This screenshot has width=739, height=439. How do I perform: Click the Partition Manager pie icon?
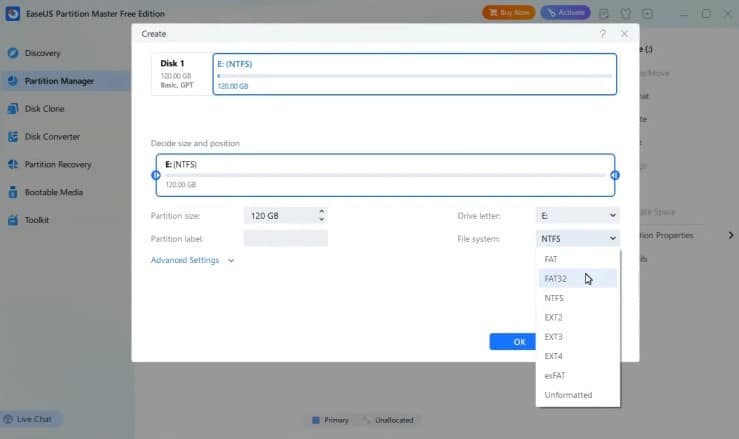[13, 81]
